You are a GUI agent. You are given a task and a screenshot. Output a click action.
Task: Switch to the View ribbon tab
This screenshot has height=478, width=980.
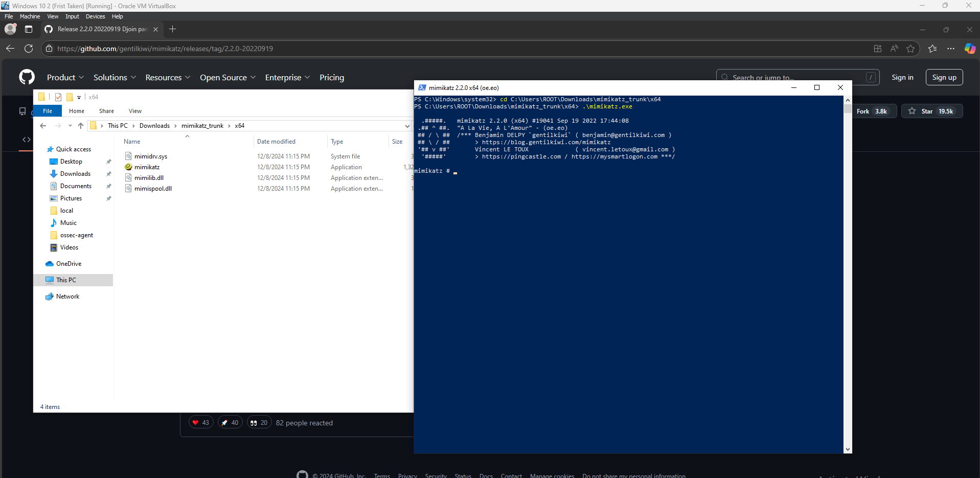click(x=134, y=110)
